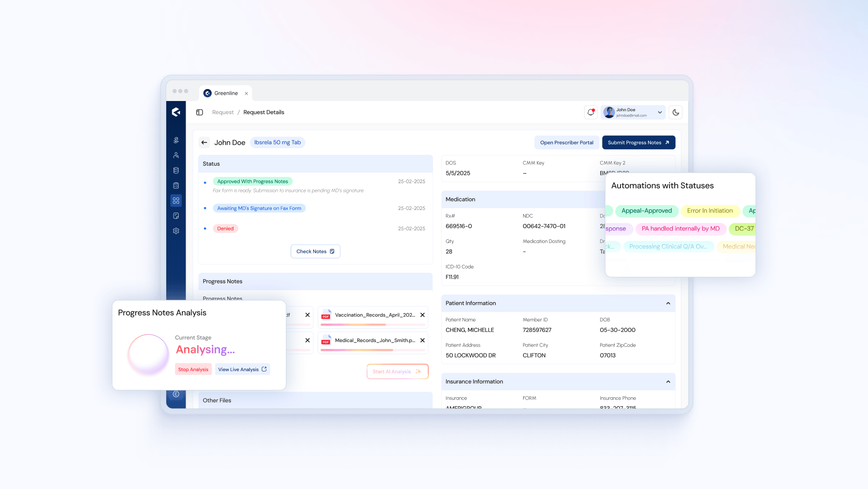Close the Greenline browser tab

tap(247, 93)
